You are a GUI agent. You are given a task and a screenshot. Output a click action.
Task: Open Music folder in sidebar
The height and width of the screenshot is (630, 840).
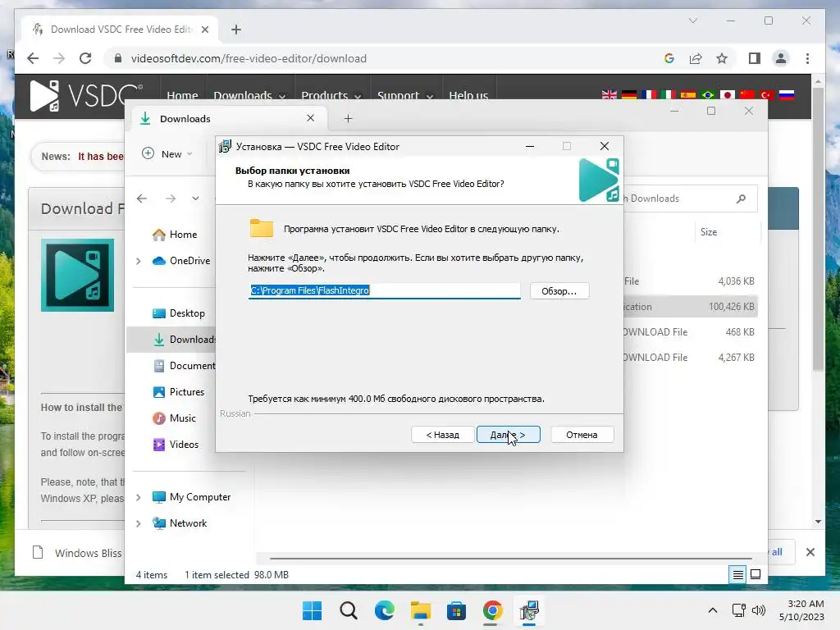[x=174, y=418]
